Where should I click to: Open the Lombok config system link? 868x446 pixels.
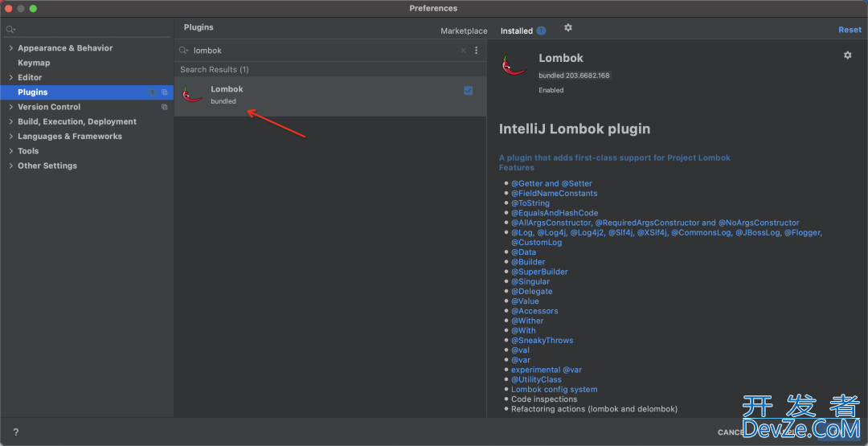coord(554,390)
